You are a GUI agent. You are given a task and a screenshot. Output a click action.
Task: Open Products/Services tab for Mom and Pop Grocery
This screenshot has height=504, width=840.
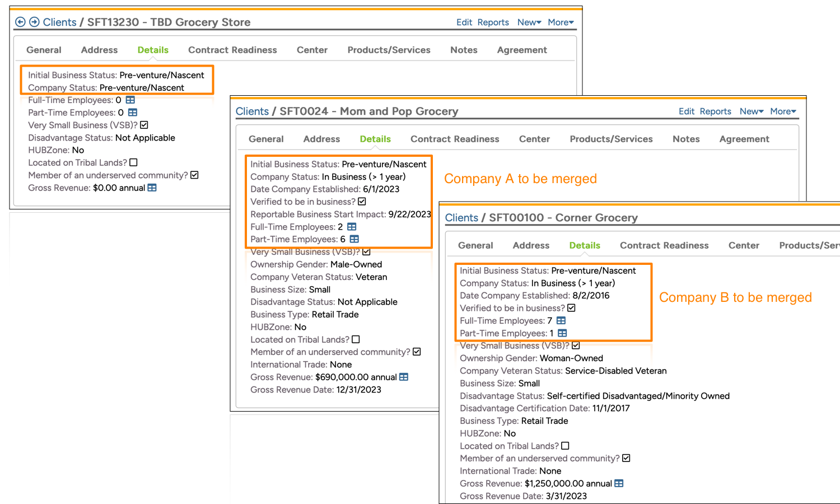611,139
